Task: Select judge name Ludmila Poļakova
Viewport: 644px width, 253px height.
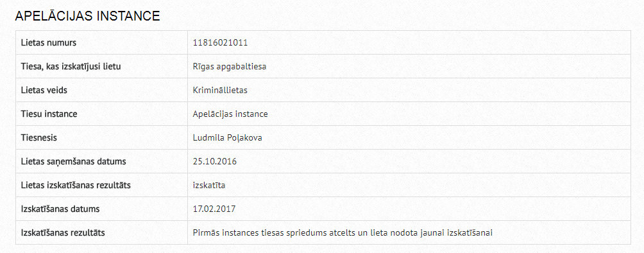Action: coord(228,138)
